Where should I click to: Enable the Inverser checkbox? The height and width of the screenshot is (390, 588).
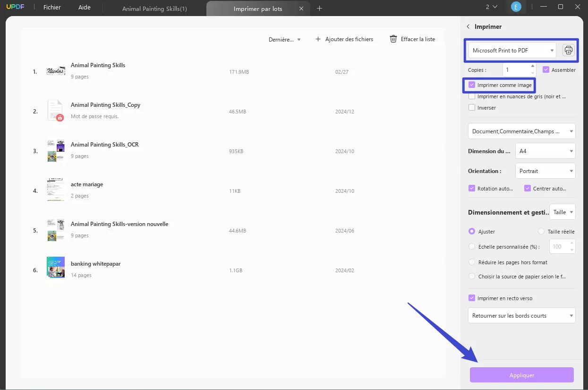point(472,108)
